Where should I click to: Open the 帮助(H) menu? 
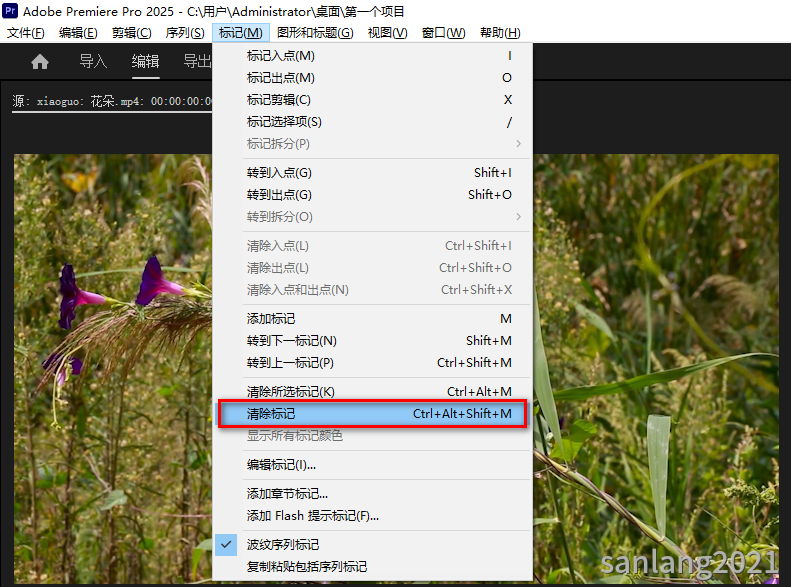coord(500,33)
